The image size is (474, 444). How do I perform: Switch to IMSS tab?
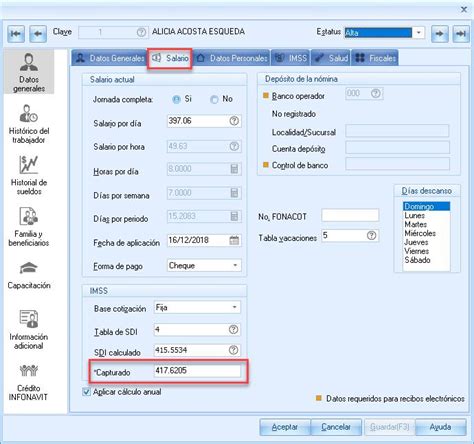291,58
